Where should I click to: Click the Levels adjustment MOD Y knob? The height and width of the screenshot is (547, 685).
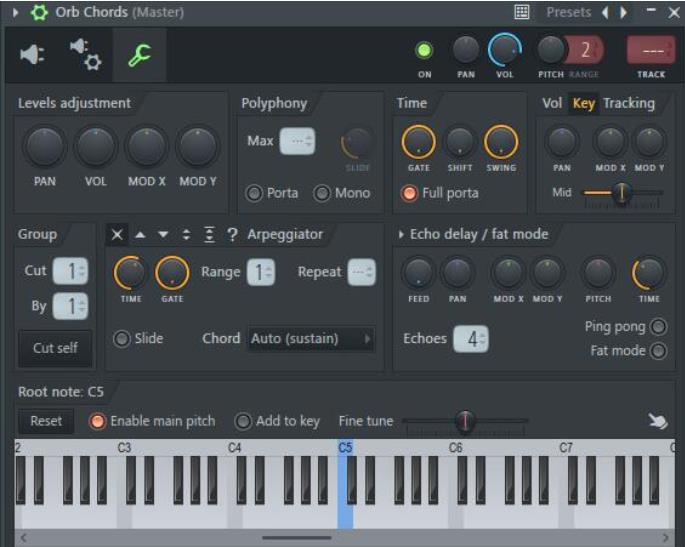coord(197,147)
